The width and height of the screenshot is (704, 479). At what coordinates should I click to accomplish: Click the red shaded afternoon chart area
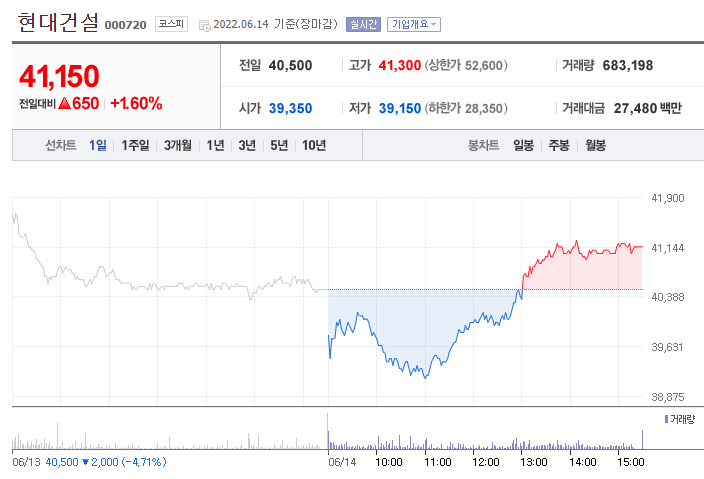(x=584, y=272)
